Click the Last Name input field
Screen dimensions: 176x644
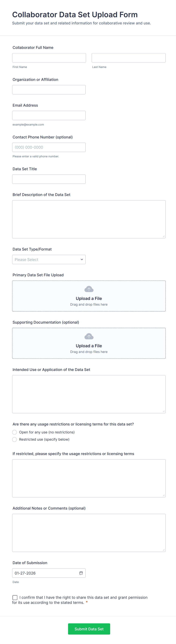pos(128,58)
